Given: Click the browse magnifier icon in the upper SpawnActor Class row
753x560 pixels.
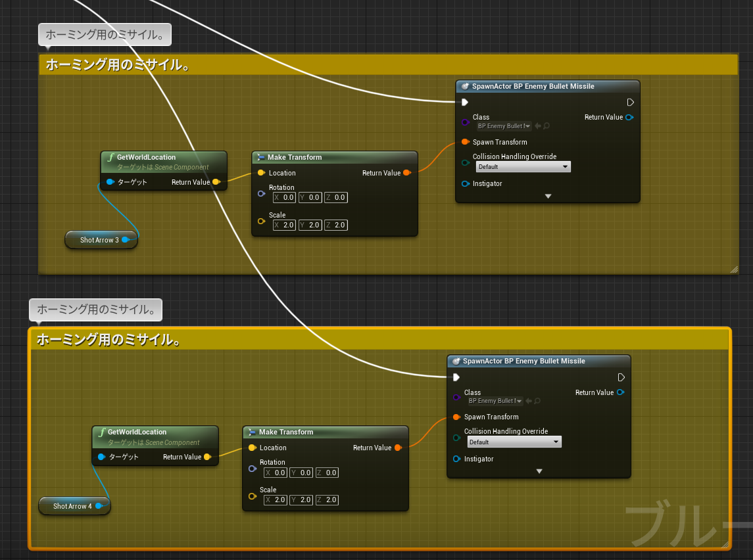Looking at the screenshot, I should [x=547, y=126].
